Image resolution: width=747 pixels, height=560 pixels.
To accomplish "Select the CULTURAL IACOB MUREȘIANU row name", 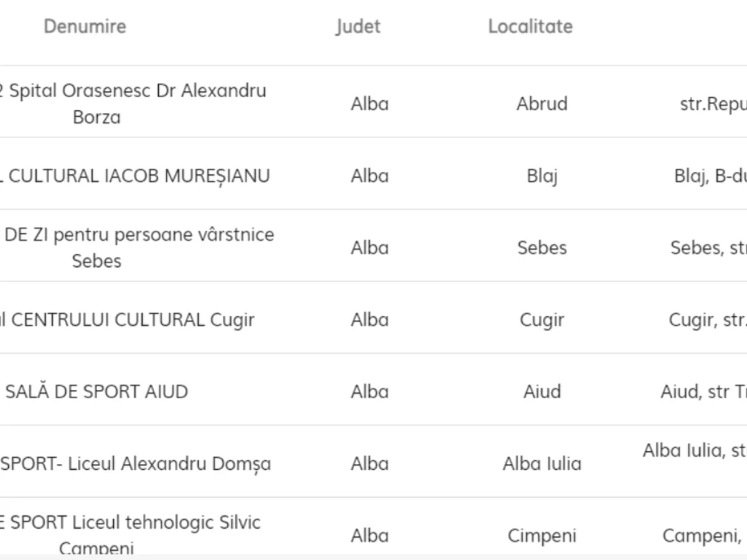I will (135, 176).
